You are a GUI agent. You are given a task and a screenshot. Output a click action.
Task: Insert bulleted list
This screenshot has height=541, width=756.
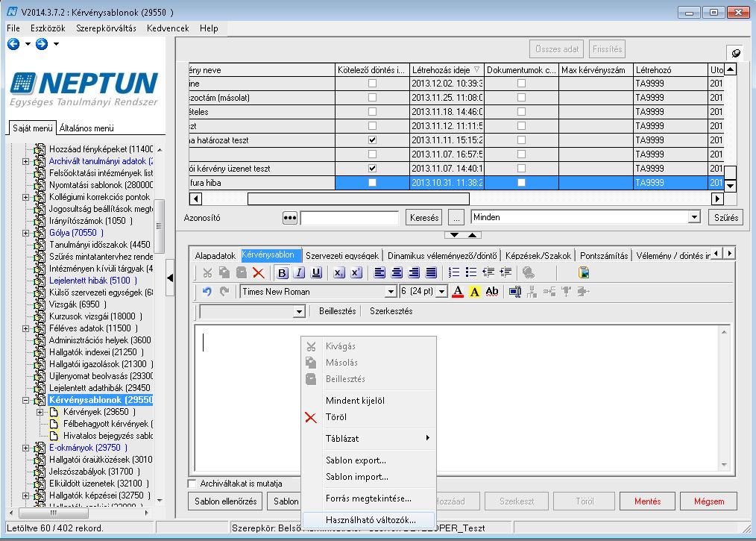coord(471,272)
